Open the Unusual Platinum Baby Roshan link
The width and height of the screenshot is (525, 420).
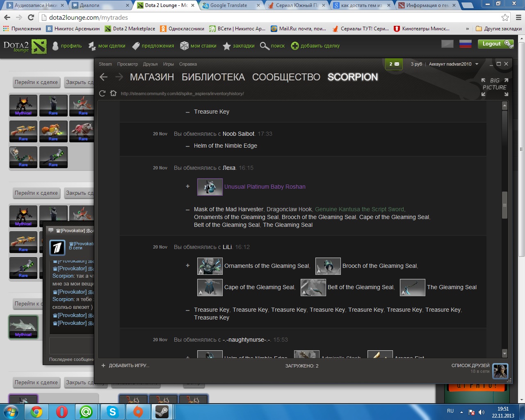point(265,187)
